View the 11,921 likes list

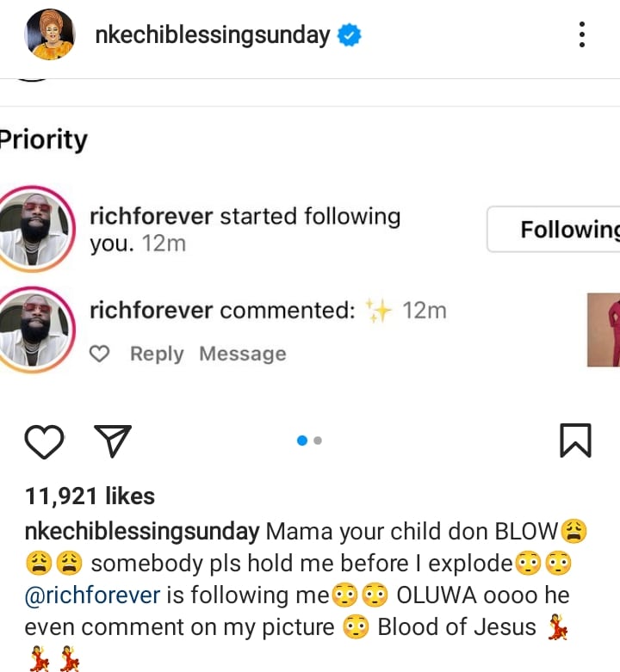pyautogui.click(x=90, y=496)
